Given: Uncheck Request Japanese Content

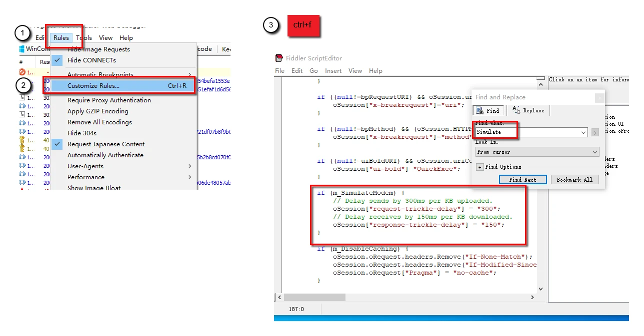Looking at the screenshot, I should click(x=106, y=144).
